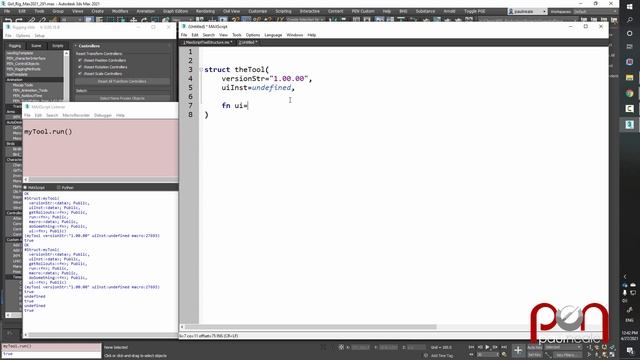The height and width of the screenshot is (360, 640).
Task: Click the 3ds Max taskbar icon
Action: click(629, 124)
